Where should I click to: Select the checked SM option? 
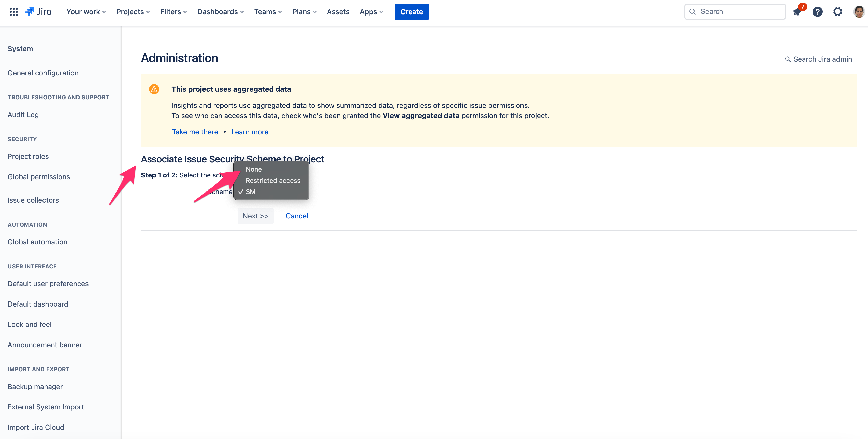click(250, 191)
